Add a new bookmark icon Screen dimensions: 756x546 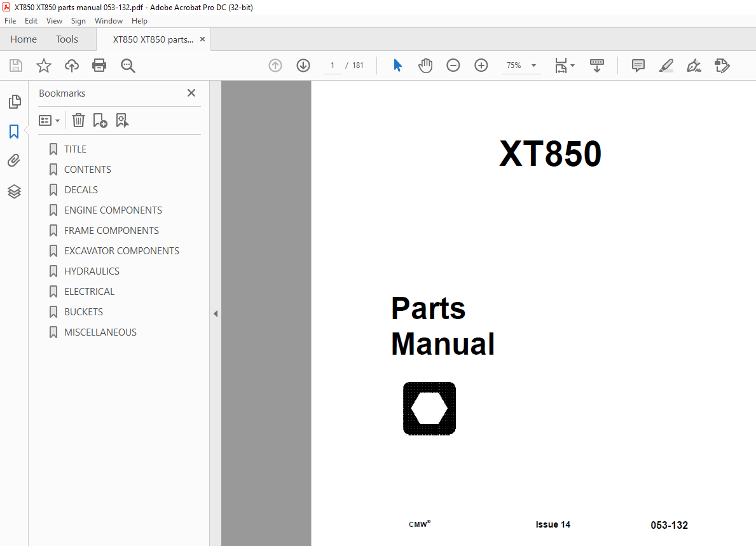(x=100, y=121)
